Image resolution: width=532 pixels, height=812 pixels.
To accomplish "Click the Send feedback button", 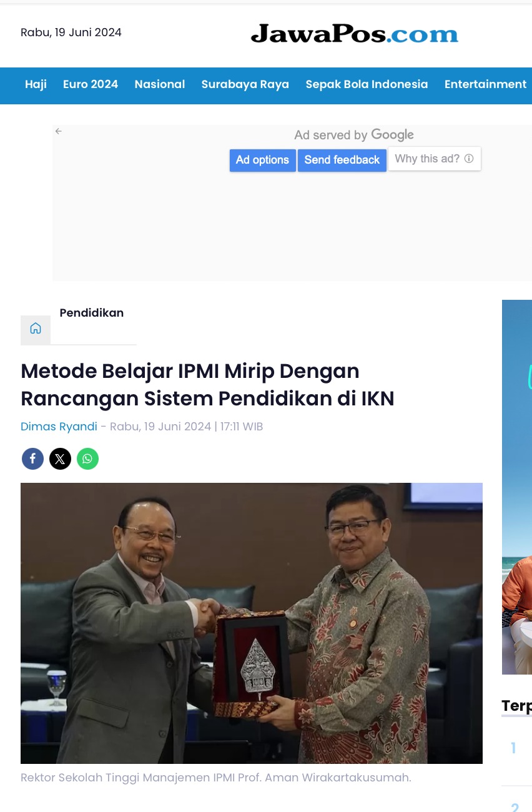I will pyautogui.click(x=342, y=160).
